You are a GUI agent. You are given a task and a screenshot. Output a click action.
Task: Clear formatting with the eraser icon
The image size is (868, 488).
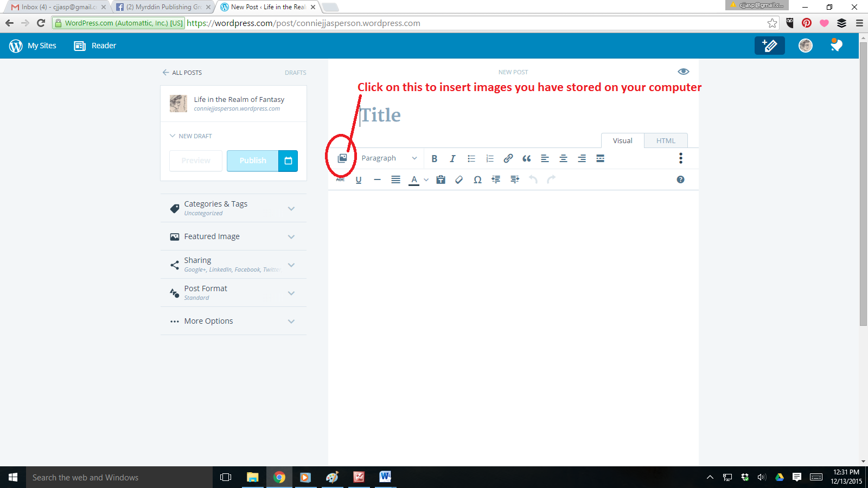[x=459, y=179]
